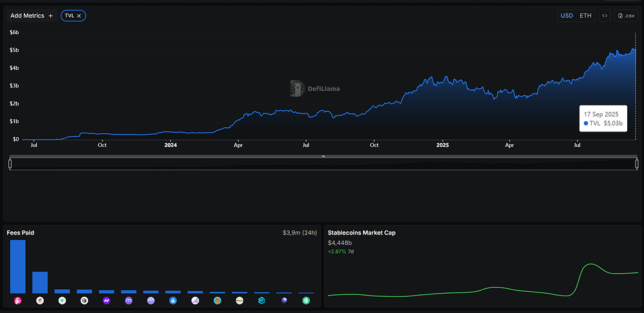The width and height of the screenshot is (644, 313).
Task: Click the purple 'm' protocol icon
Action: click(x=129, y=301)
